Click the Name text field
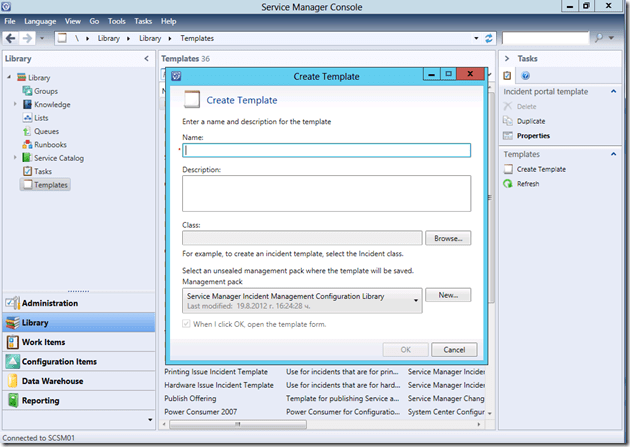630x447 pixels. (x=327, y=150)
